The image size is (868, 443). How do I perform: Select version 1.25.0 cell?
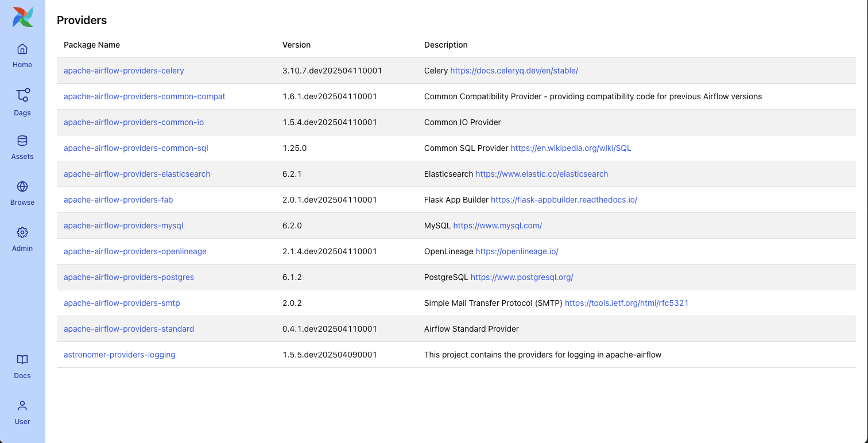[294, 148]
